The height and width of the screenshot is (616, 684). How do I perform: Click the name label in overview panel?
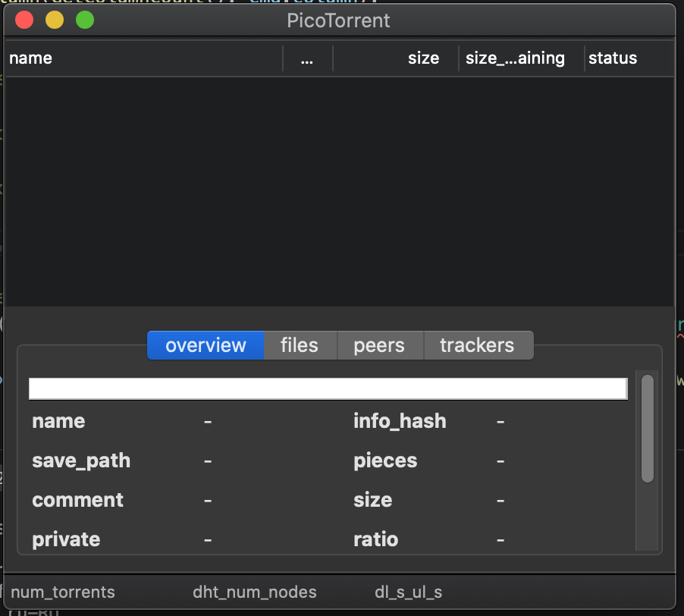[x=58, y=421]
